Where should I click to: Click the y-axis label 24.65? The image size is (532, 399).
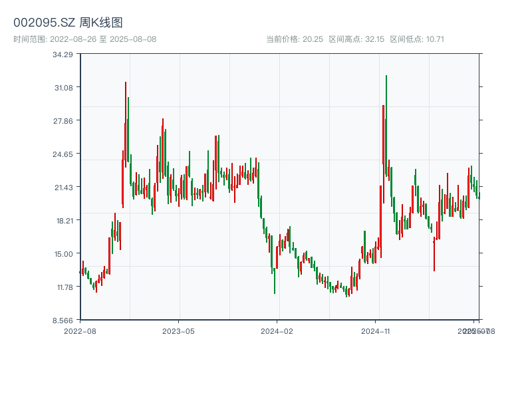tap(63, 154)
